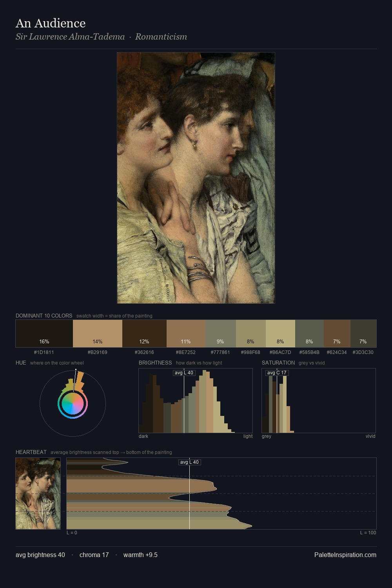Click the 'dark' axis label
Image resolution: width=392 pixels, height=588 pixels.
(x=143, y=436)
